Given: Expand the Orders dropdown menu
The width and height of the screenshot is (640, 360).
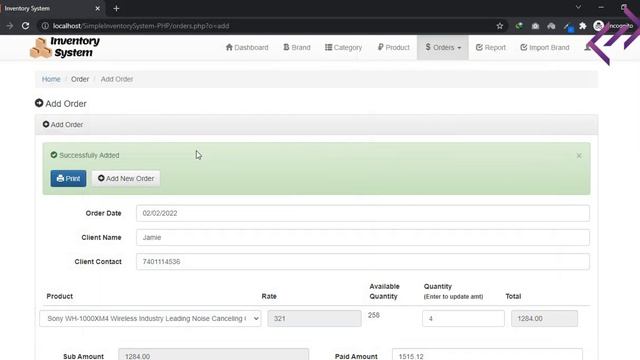Looking at the screenshot, I should 443,47.
